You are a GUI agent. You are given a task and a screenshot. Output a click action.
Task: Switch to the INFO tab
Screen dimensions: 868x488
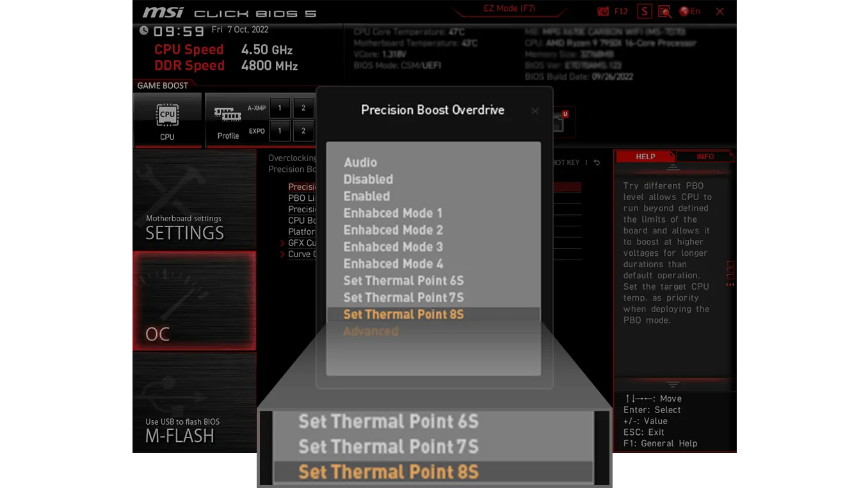[705, 157]
